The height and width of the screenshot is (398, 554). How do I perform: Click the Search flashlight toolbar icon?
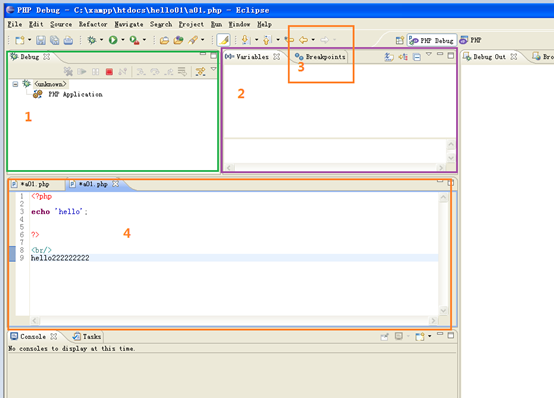click(193, 40)
